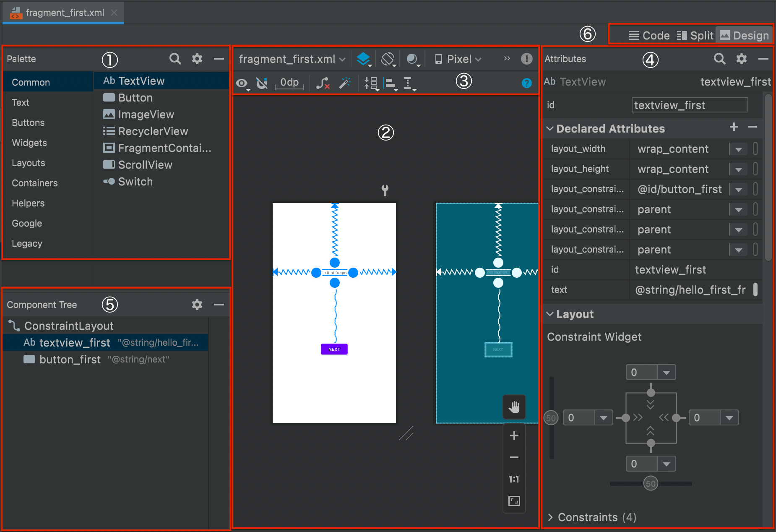Viewport: 776px width, 532px height.
Task: Pick the ImageView palette item
Action: [161, 115]
